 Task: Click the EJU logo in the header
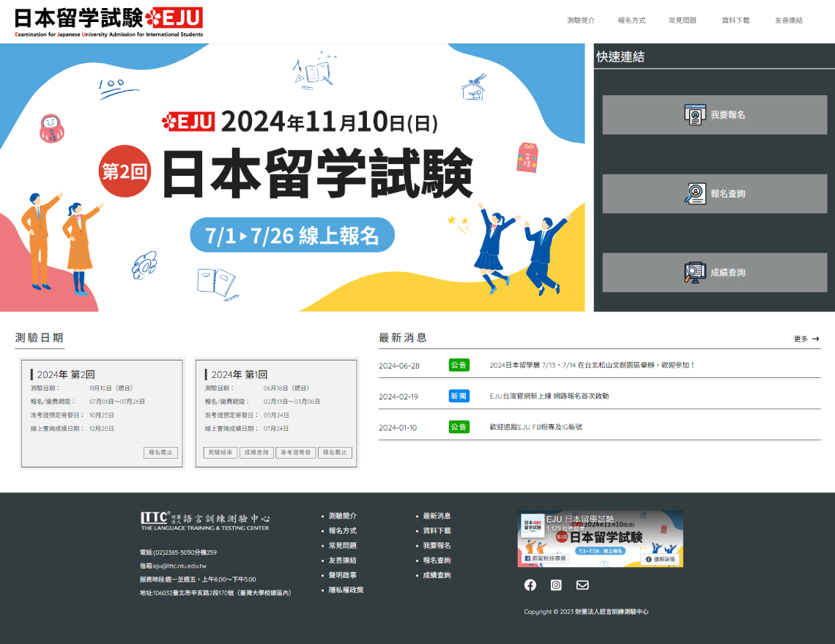pos(108,21)
